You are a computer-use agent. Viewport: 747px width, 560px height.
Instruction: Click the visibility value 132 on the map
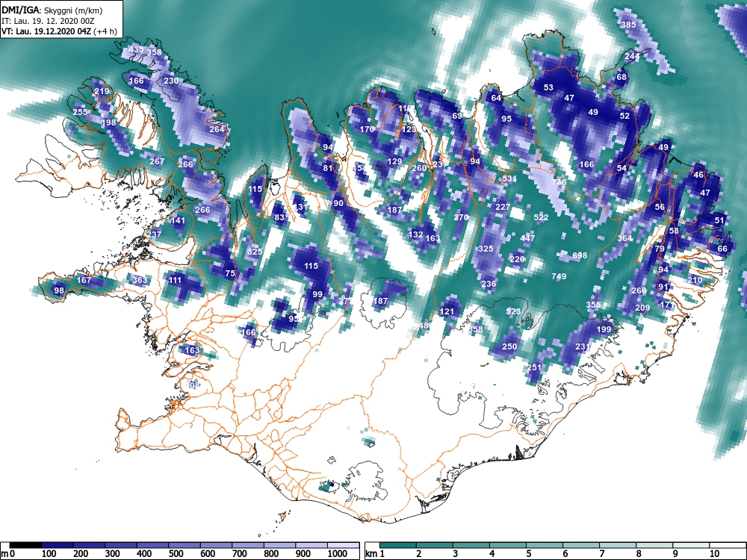point(416,234)
